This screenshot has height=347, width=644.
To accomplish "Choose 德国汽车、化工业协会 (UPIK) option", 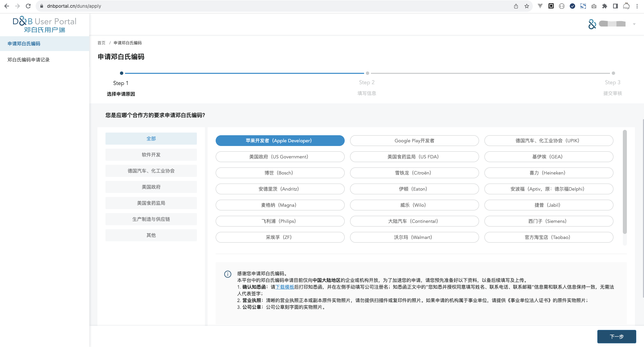I will tap(549, 141).
